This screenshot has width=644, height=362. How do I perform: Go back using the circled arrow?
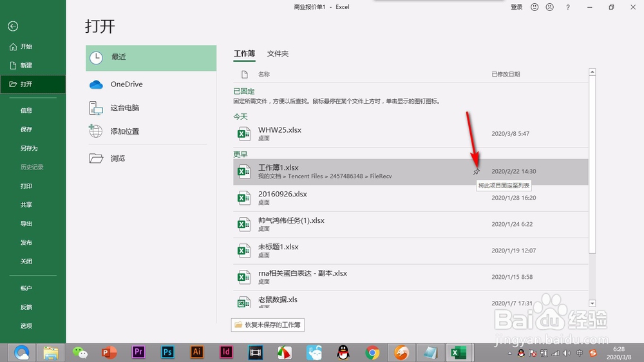(13, 26)
